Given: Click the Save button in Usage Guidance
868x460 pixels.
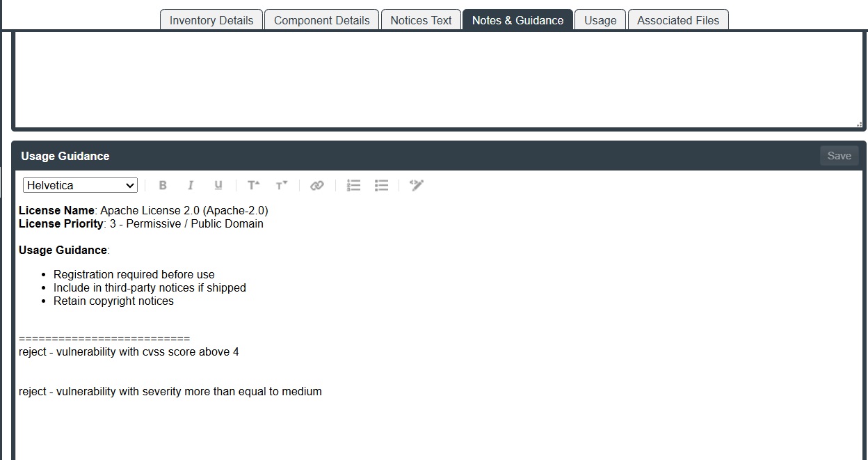Looking at the screenshot, I should tap(839, 156).
